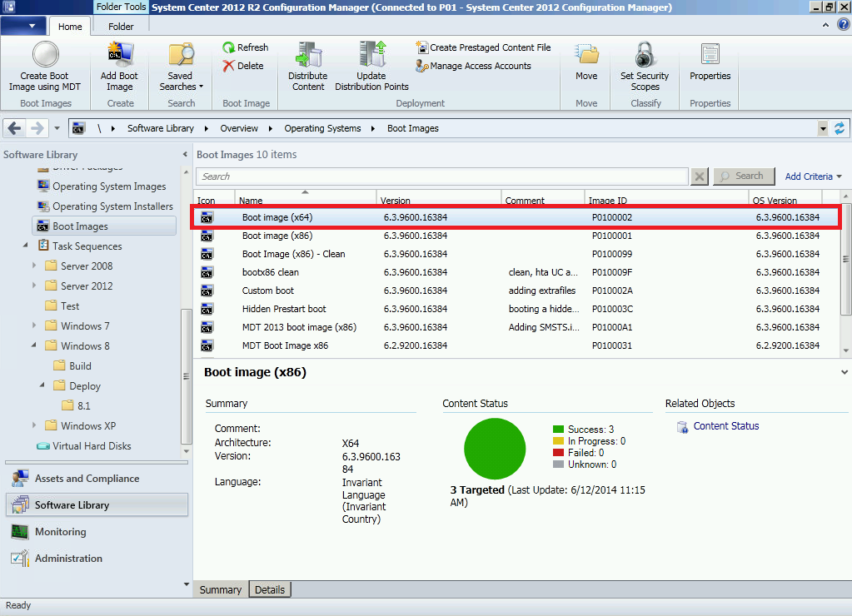
Task: Select MDT Boot Image x86 row
Action: 516,345
